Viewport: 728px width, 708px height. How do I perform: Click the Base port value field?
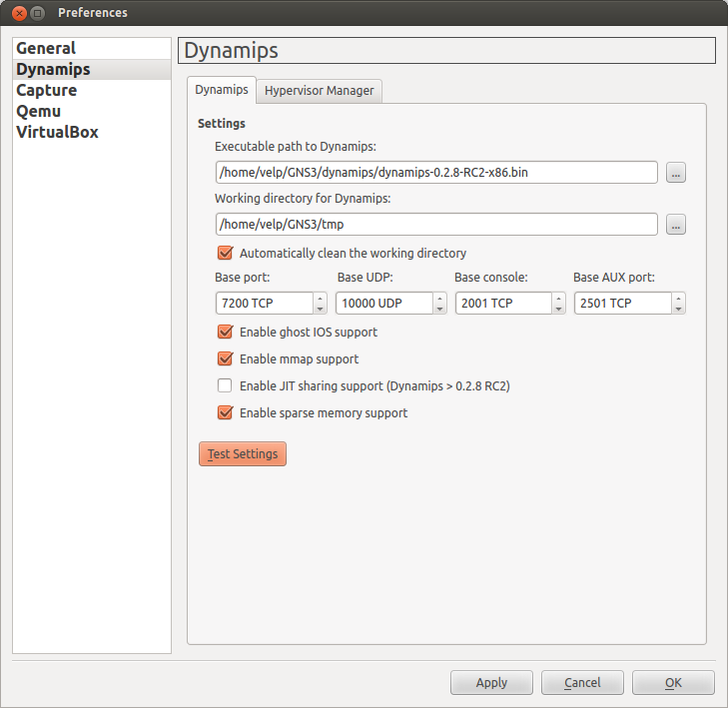(x=265, y=304)
